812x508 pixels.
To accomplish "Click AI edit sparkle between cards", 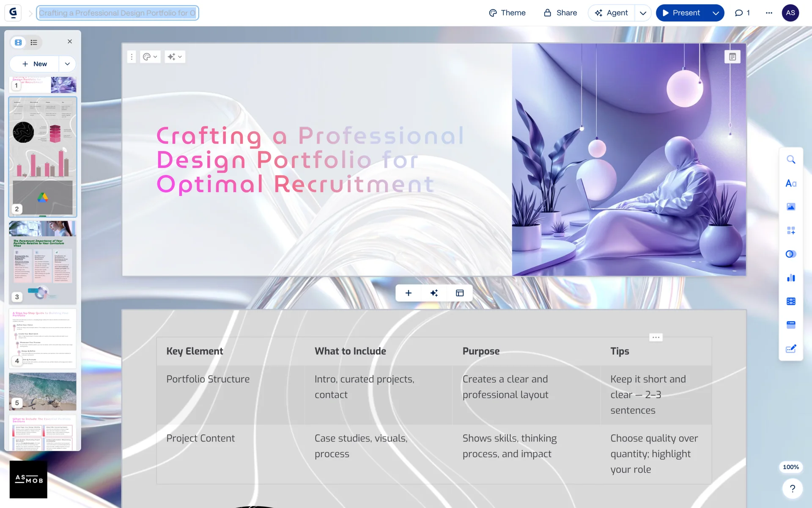I will click(x=434, y=293).
